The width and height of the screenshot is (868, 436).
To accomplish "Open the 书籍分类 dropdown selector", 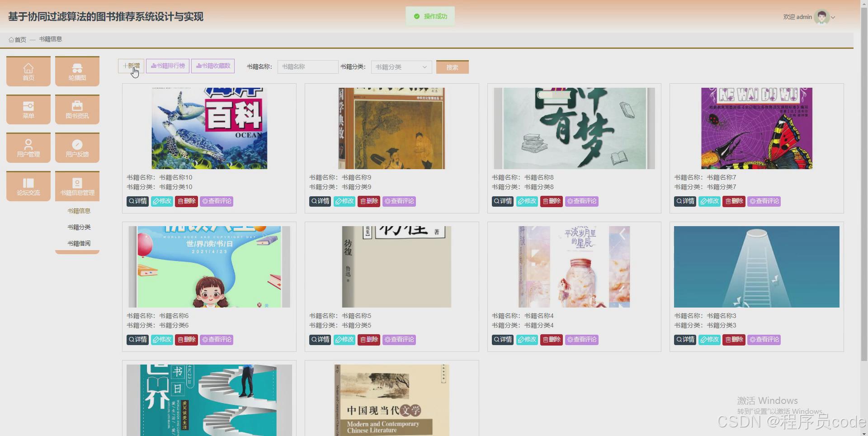I will [401, 67].
